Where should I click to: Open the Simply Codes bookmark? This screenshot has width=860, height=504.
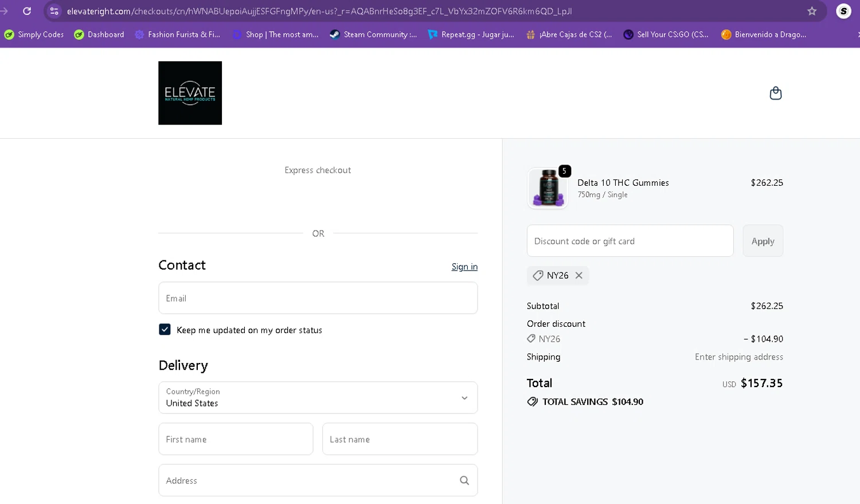[x=34, y=34]
